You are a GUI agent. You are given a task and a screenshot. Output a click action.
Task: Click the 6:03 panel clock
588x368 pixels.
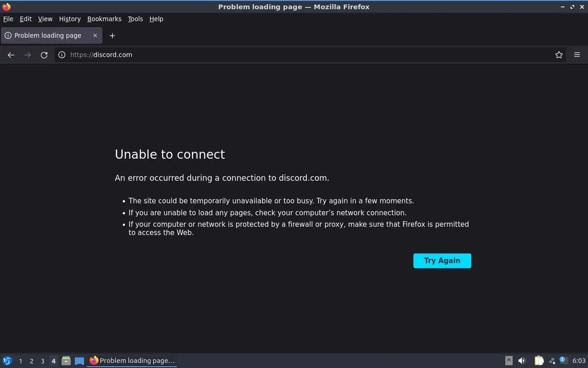pos(579,361)
